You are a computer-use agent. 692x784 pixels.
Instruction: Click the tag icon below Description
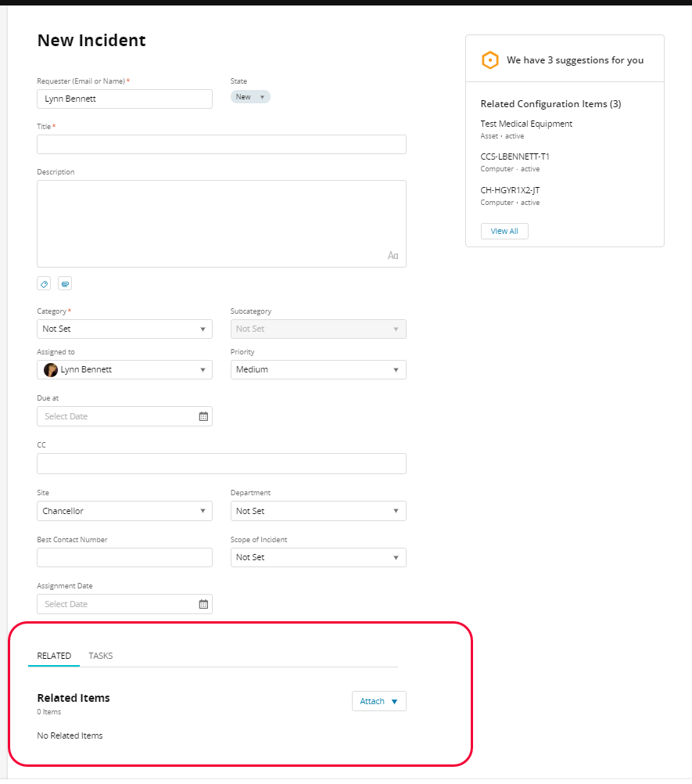[45, 283]
